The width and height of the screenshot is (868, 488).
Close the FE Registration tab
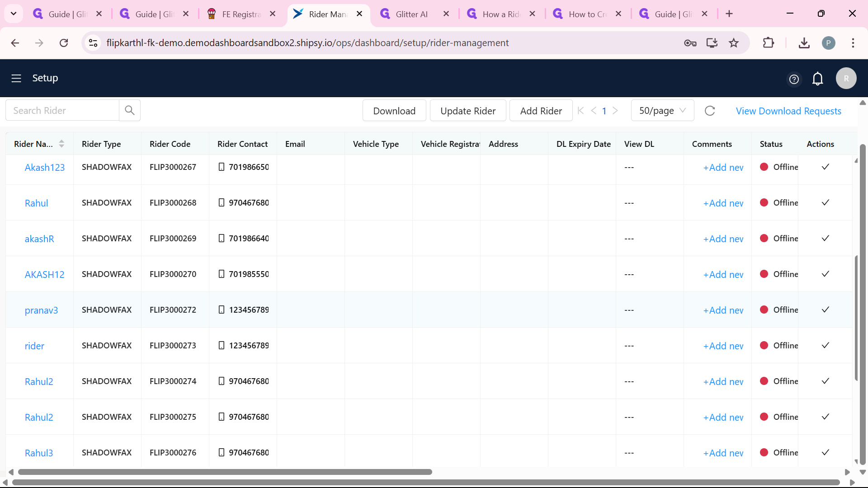pos(273,14)
